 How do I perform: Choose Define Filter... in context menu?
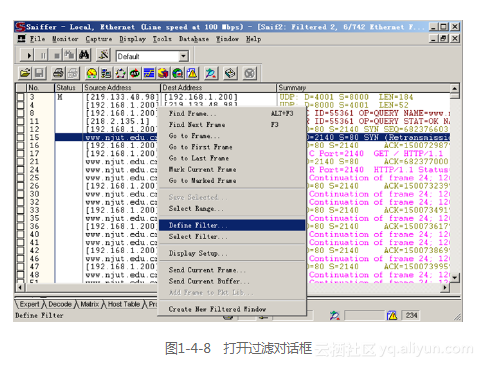(232, 225)
